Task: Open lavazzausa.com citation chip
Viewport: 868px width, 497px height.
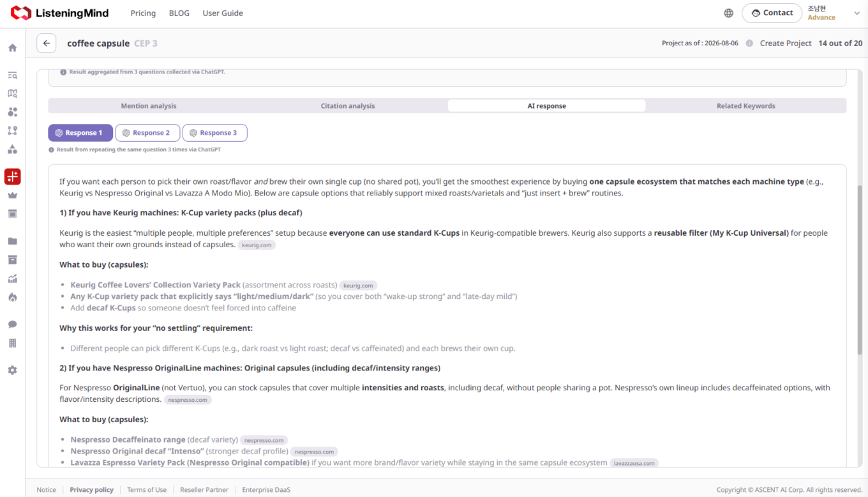Action: pos(634,463)
